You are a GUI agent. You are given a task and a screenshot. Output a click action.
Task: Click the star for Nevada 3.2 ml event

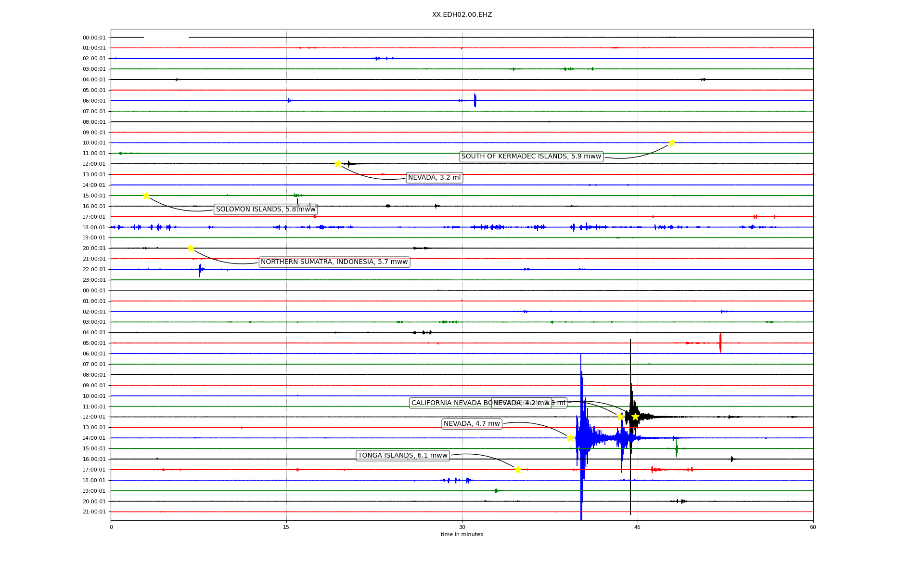(x=338, y=164)
